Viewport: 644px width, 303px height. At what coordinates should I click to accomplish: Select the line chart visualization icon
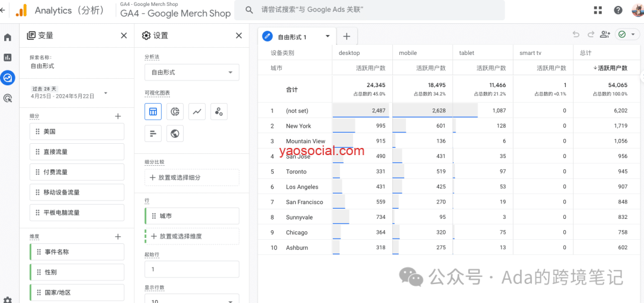pyautogui.click(x=197, y=112)
